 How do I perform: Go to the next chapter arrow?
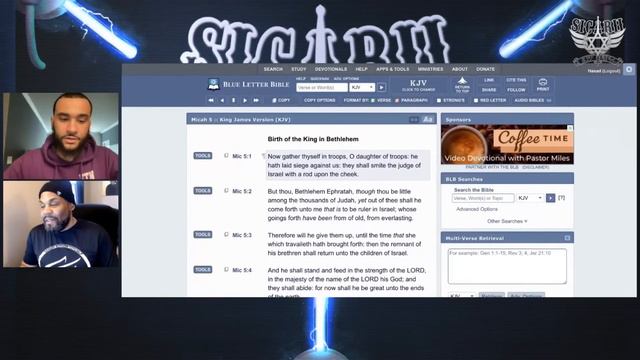point(245,100)
